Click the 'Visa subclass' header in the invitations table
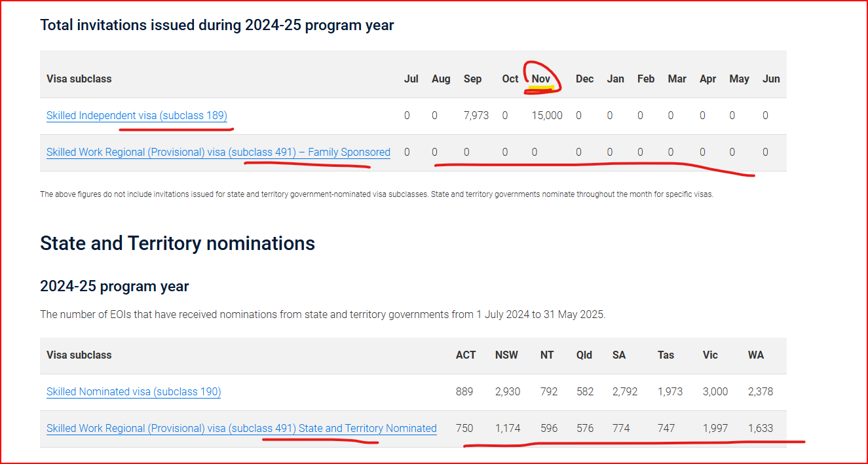868x464 pixels. click(x=79, y=79)
